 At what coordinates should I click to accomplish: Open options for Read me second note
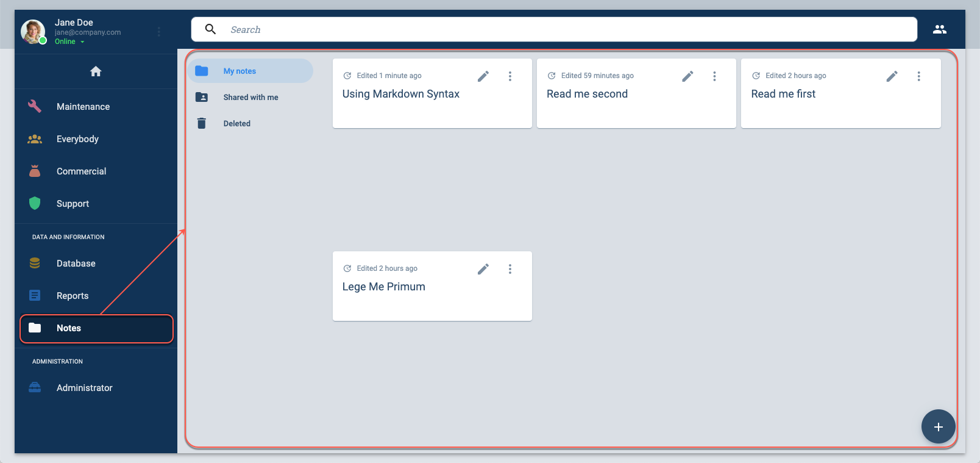coord(714,76)
